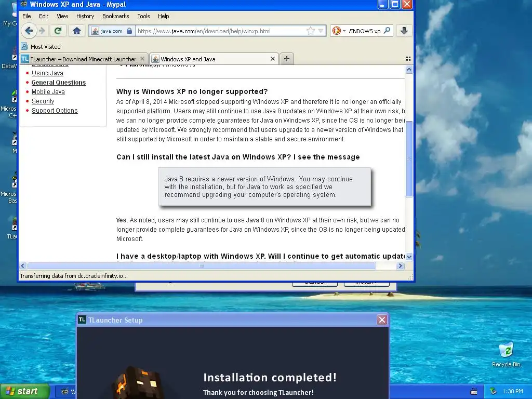Screen dimensions: 532x399
Task: Click the horizontal scrollbar left arrow
Action: [23, 265]
